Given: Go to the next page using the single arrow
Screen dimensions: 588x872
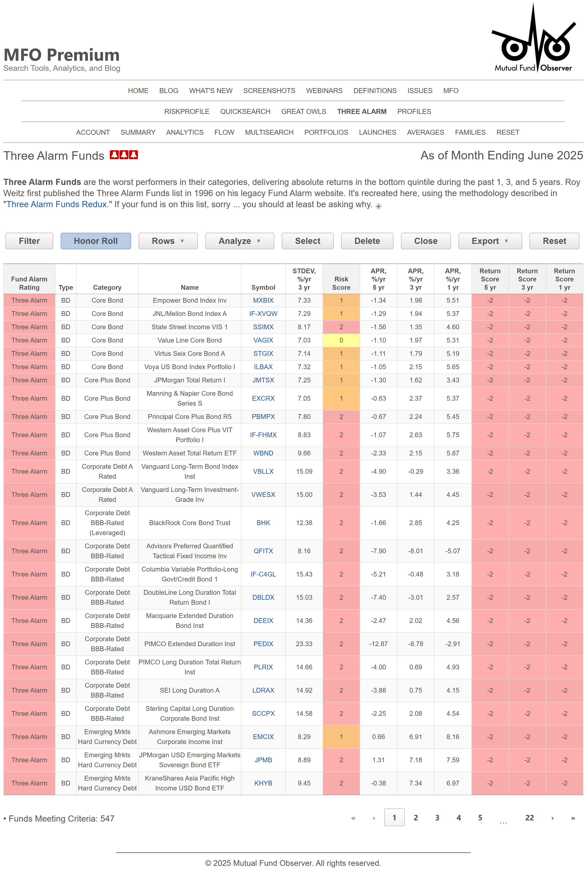Looking at the screenshot, I should coord(552,818).
